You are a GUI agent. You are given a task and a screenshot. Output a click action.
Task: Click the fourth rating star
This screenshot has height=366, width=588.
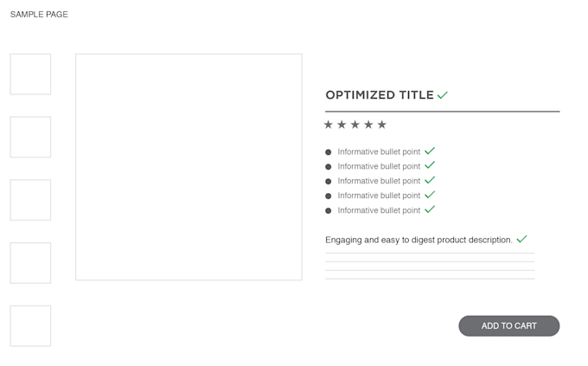pos(368,125)
